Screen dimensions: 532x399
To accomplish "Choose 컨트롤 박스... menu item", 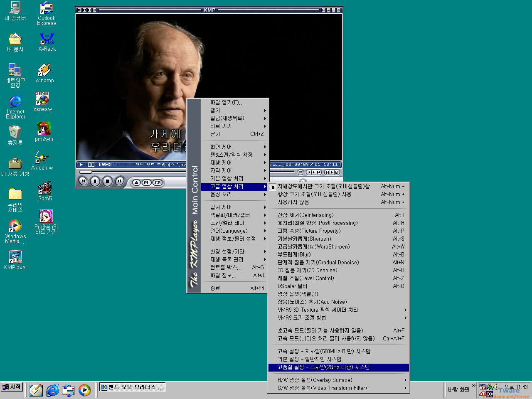I will coord(234,268).
